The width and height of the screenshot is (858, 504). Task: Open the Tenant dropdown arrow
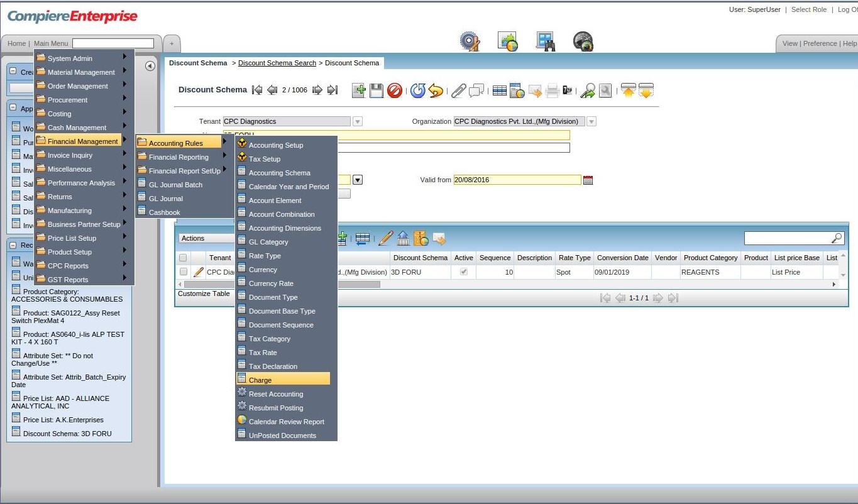point(358,121)
